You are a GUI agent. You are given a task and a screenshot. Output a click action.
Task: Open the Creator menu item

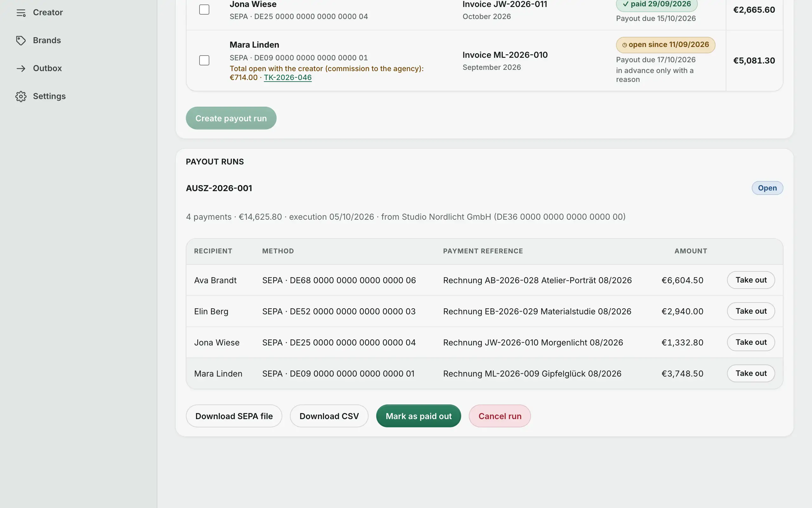click(48, 12)
